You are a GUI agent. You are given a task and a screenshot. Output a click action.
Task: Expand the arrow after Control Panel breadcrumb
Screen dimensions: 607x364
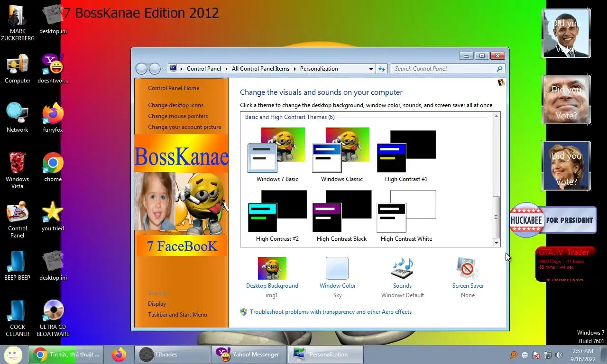pyautogui.click(x=226, y=69)
